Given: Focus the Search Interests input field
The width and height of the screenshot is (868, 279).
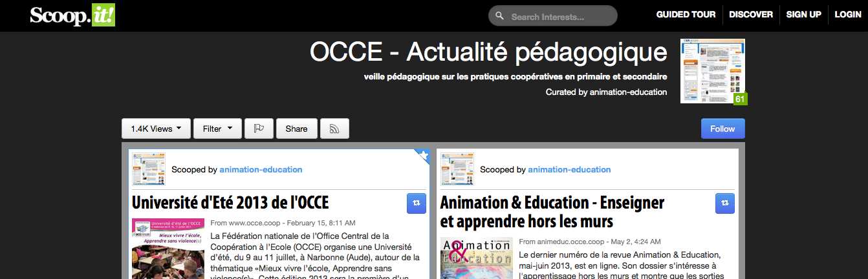Looking at the screenshot, I should coord(559,17).
